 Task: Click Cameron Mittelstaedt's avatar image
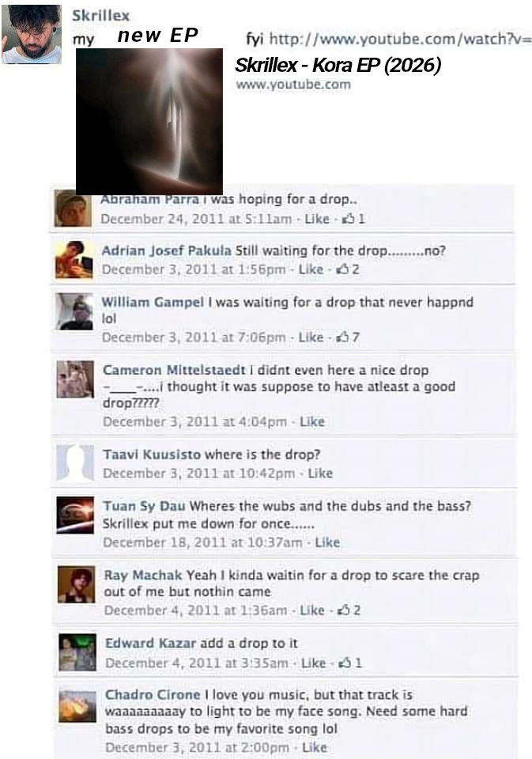click(75, 379)
